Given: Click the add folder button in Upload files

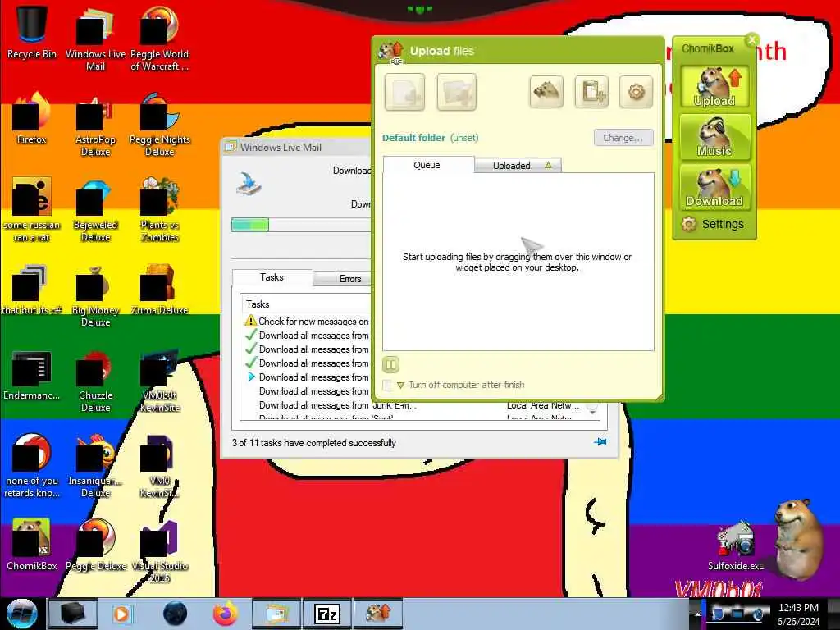Looking at the screenshot, I should (456, 92).
